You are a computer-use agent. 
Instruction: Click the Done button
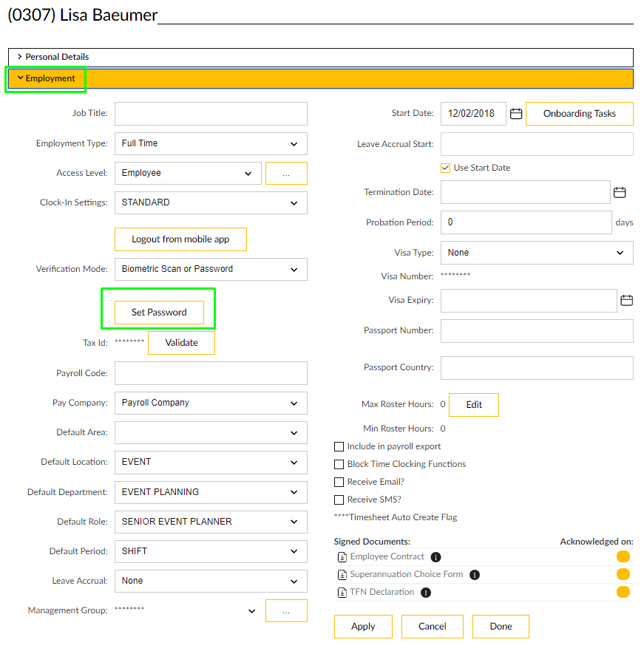click(501, 627)
